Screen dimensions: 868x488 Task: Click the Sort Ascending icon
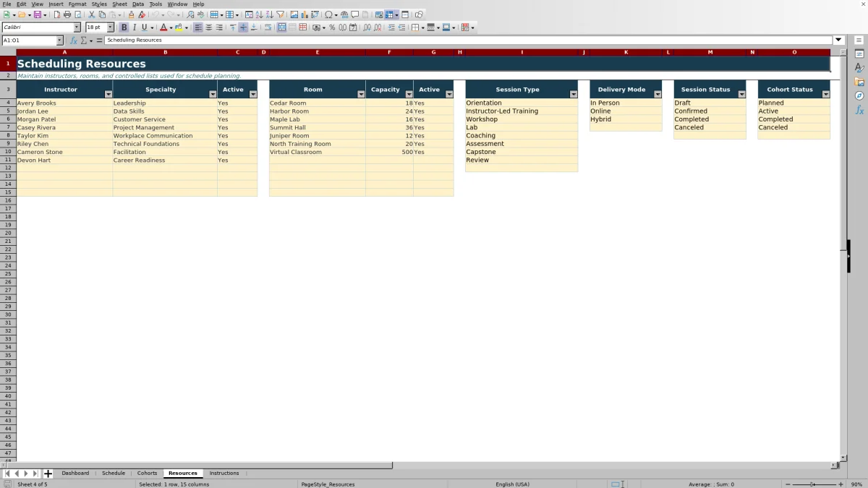[x=260, y=14]
